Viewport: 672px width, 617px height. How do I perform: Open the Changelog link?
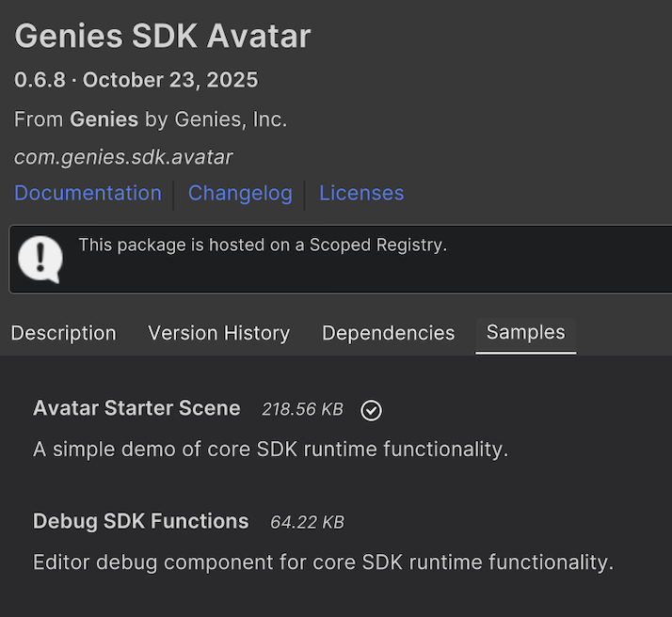[x=240, y=193]
